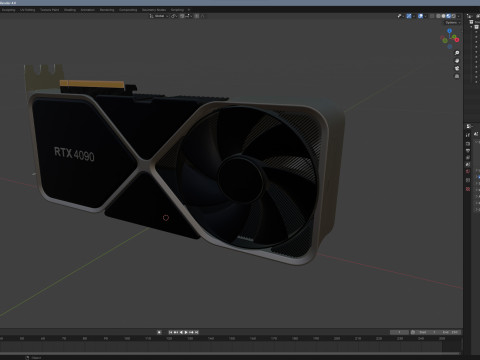Screen dimensions: 480x360
Task: Switch to the Sculpting workspace tab
Action: 7,10
